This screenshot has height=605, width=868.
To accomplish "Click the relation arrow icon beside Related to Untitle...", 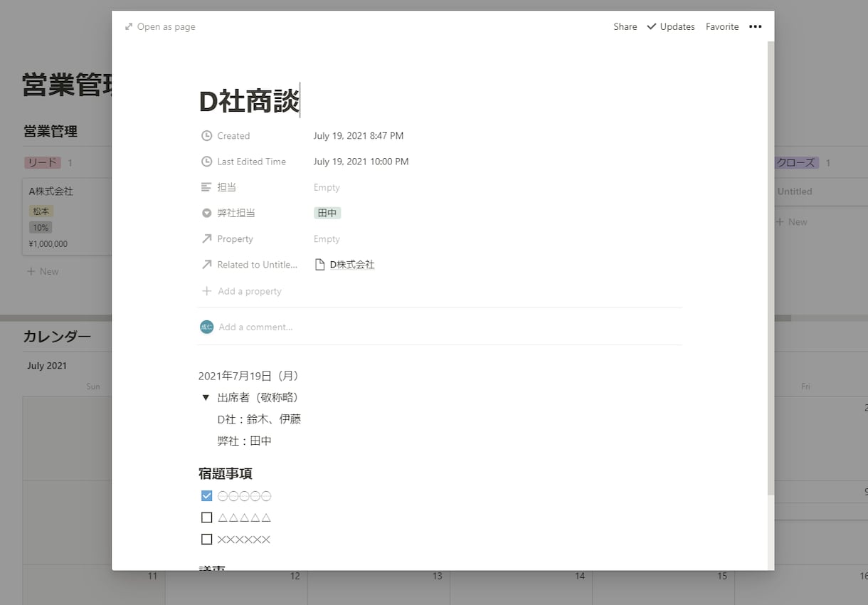I will (206, 265).
